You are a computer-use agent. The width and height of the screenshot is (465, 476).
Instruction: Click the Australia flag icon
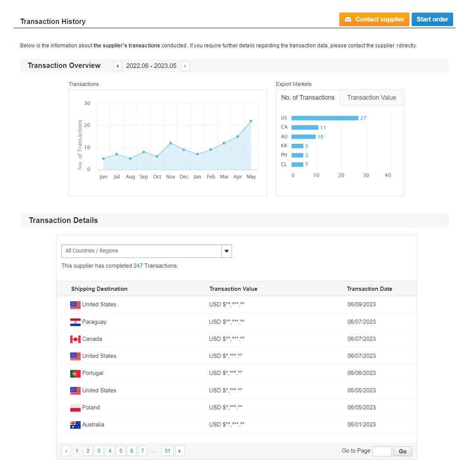click(x=75, y=425)
